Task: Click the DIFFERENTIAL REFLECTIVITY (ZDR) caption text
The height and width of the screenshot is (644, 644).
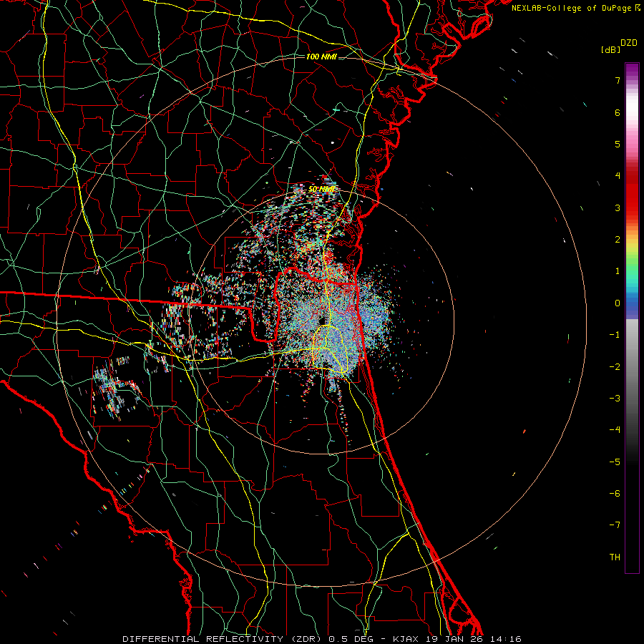Action: pos(223,639)
